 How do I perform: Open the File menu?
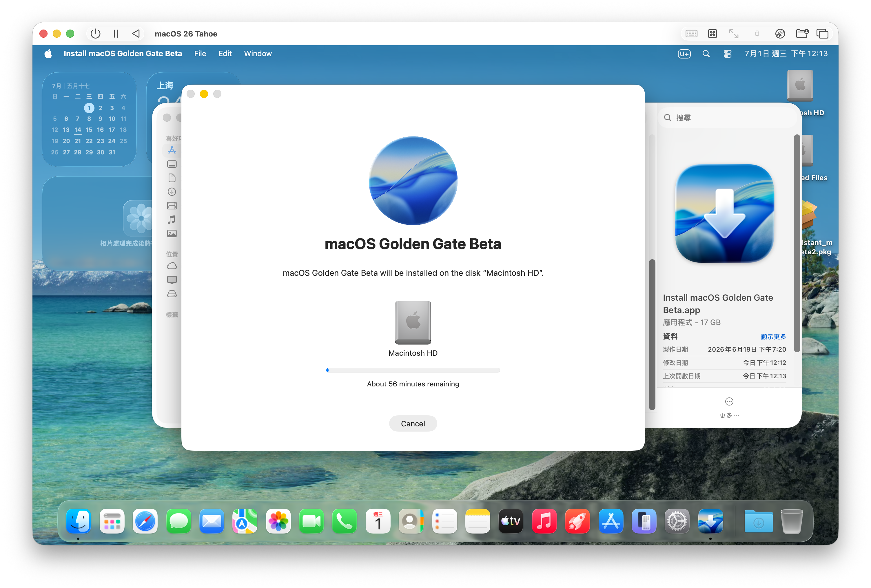click(x=200, y=54)
